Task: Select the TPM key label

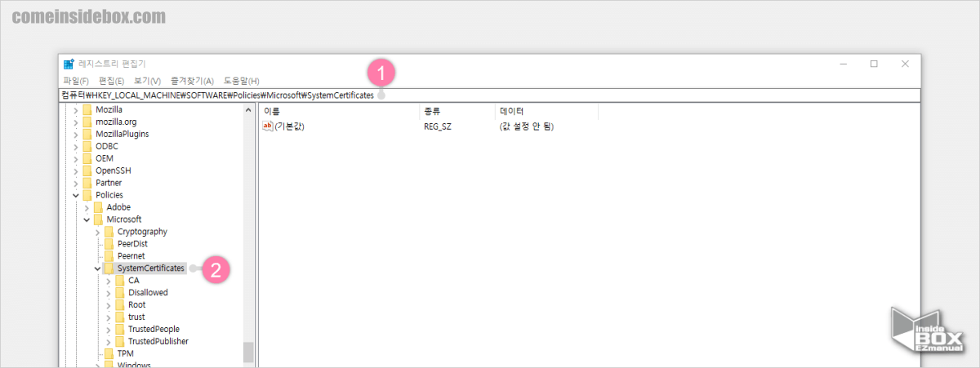Action: point(125,354)
